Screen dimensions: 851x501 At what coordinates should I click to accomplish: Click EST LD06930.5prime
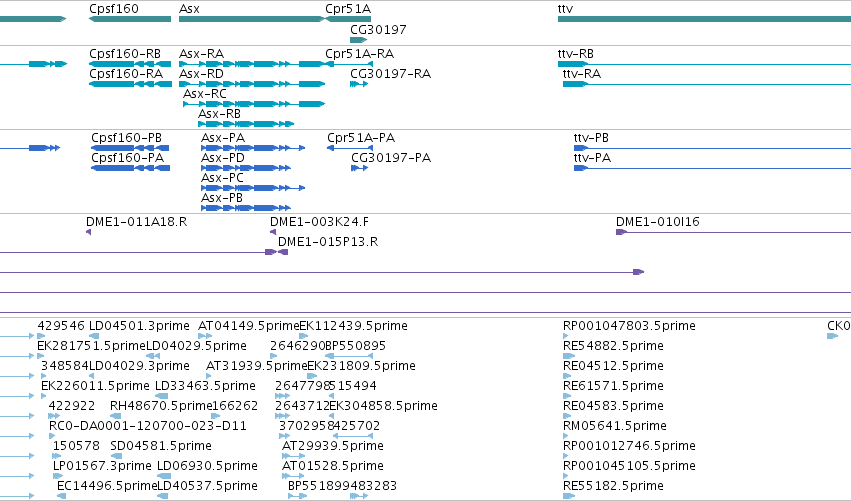pyautogui.click(x=207, y=467)
